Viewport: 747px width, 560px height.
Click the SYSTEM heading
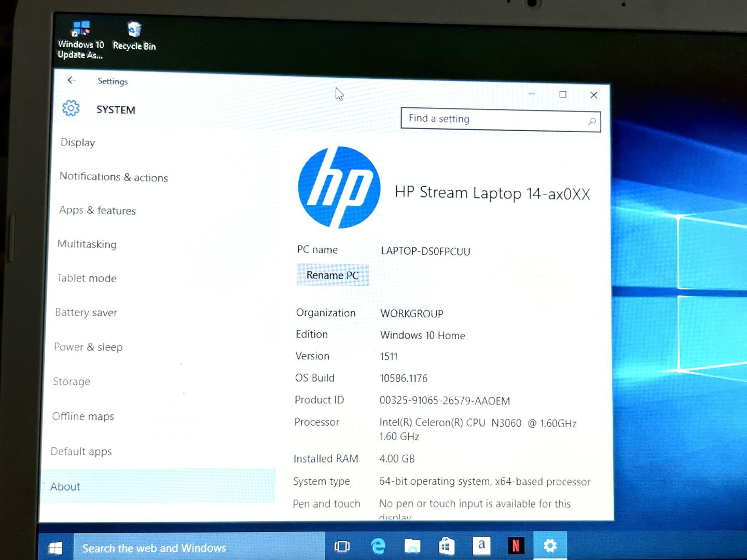pyautogui.click(x=116, y=110)
